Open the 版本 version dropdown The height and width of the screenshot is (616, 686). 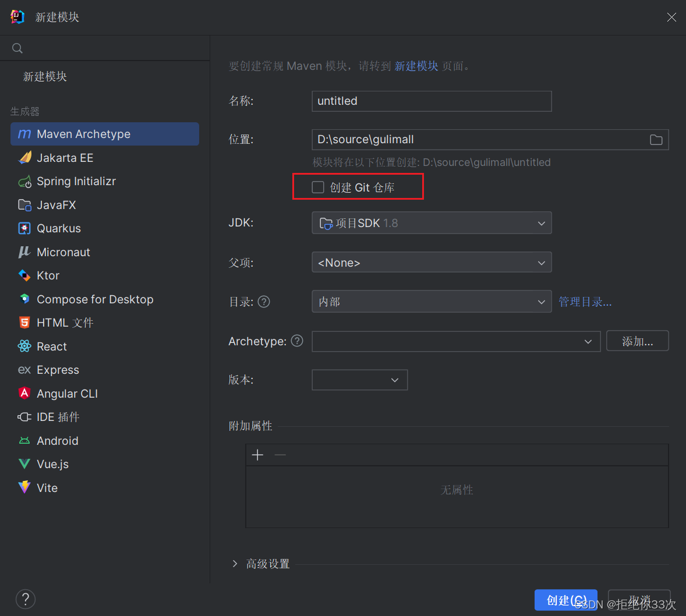tap(360, 380)
